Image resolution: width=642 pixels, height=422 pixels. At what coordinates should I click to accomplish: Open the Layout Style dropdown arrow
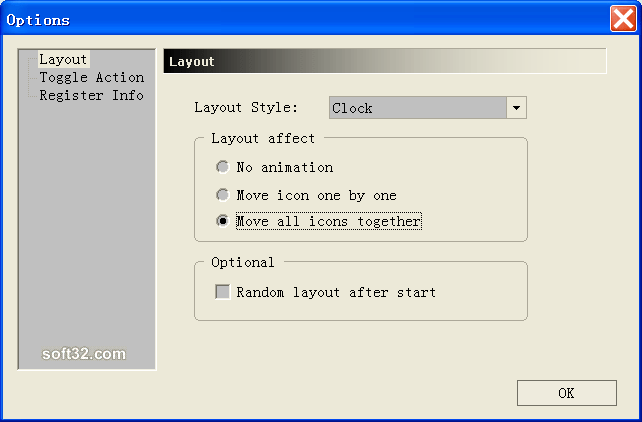click(516, 108)
